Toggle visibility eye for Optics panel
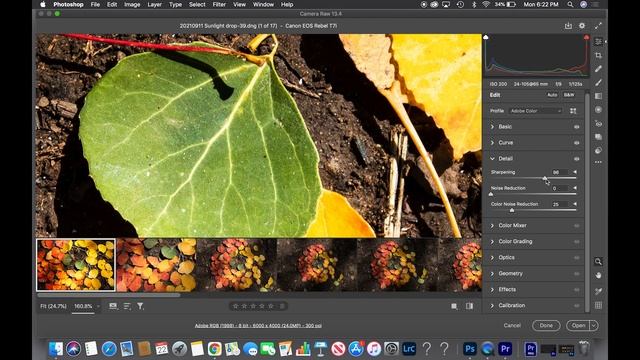This screenshot has width=640, height=360. point(576,258)
